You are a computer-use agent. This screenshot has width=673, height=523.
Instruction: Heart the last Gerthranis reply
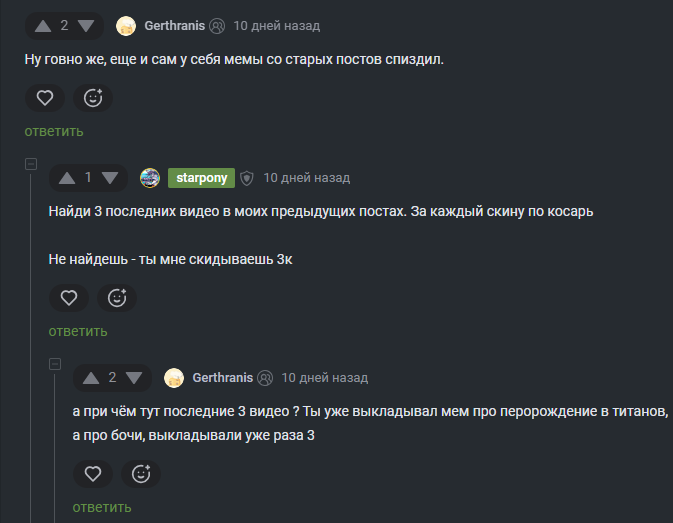(x=92, y=474)
